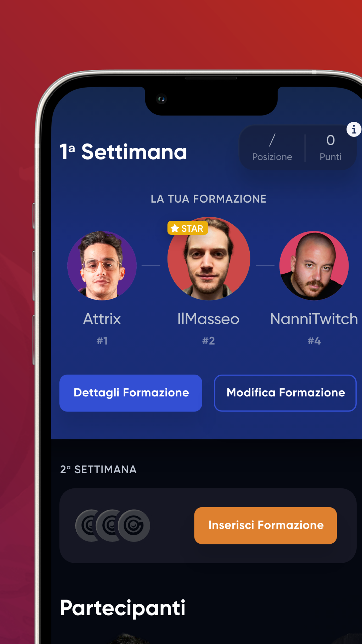Tap the STAR badge on IlMasseo
Image resolution: width=362 pixels, height=644 pixels.
pos(188,228)
